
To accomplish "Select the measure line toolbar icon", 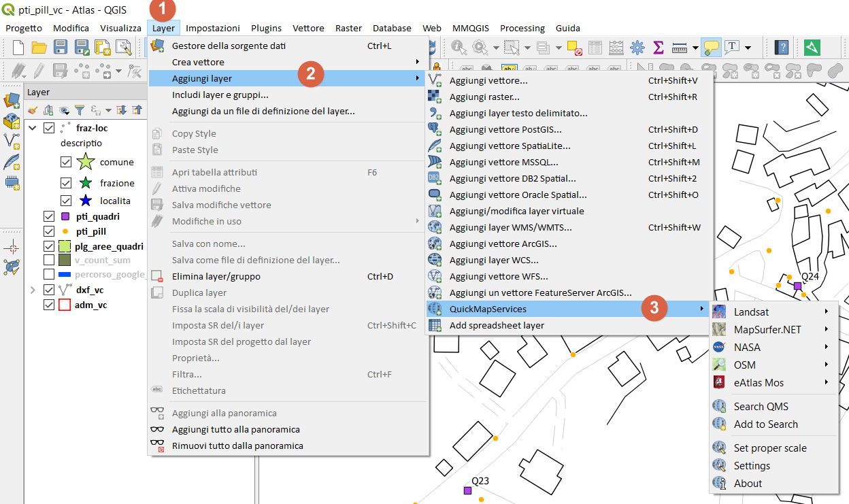I will click(680, 46).
